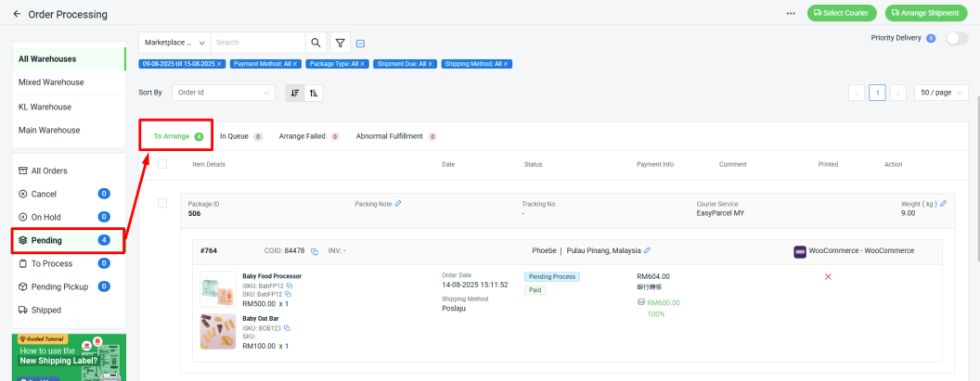The width and height of the screenshot is (980, 381).
Task: Click the Baby Food Processor thumbnail
Action: click(217, 289)
